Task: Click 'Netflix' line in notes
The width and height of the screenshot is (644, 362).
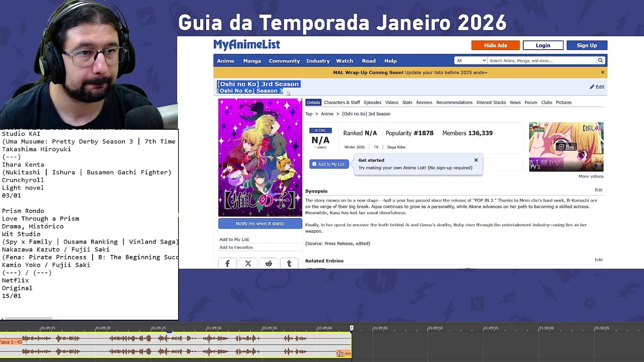Action: pyautogui.click(x=15, y=281)
